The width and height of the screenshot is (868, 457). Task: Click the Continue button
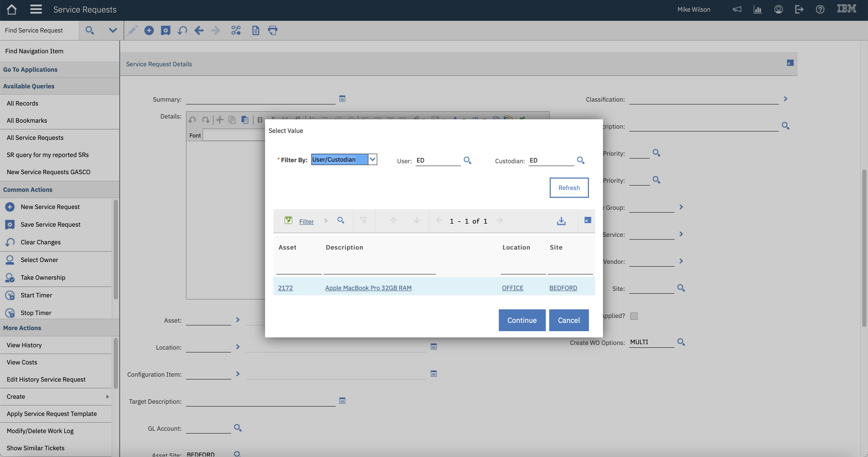[522, 320]
